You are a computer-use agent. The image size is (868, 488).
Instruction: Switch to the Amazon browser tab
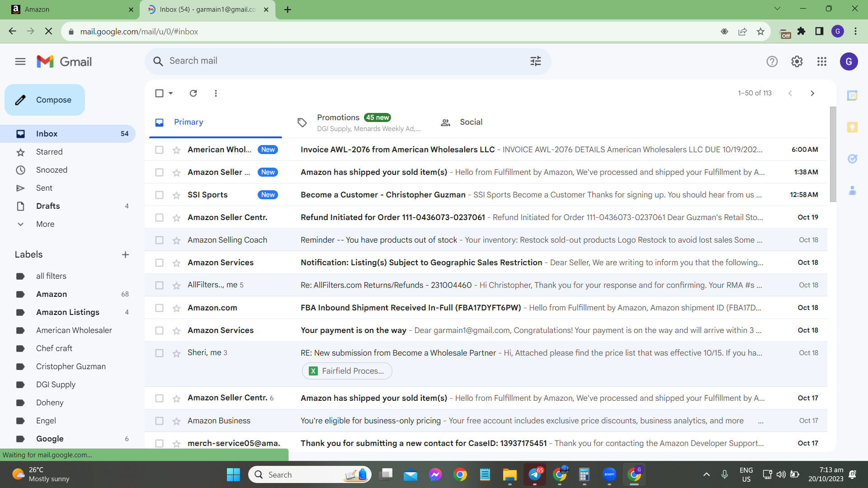point(70,9)
